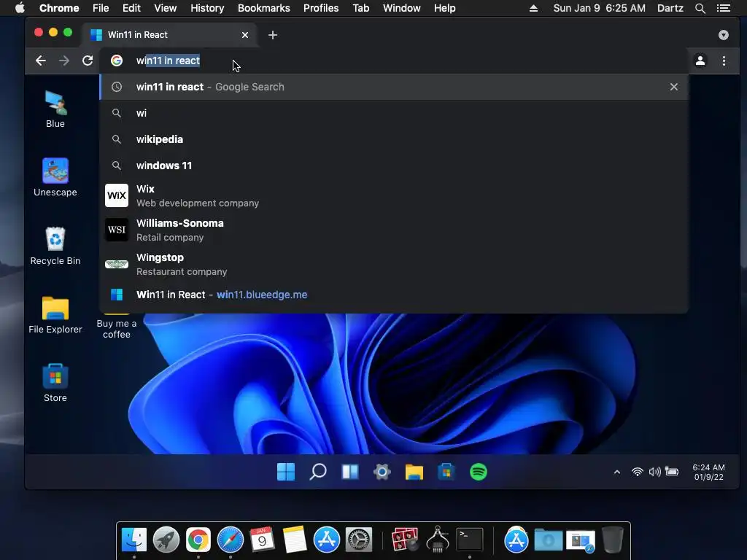Click the Chrome forward arrow
747x560 pixels.
tap(64, 61)
